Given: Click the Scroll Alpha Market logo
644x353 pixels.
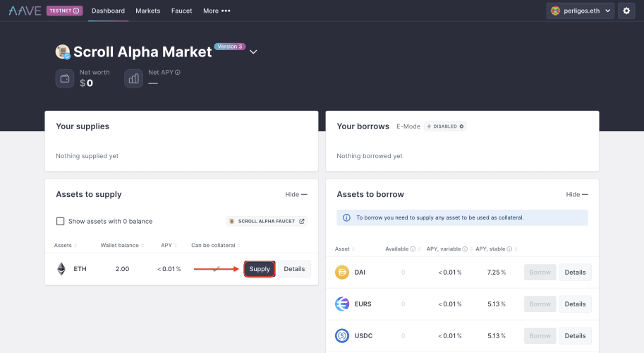Looking at the screenshot, I should (63, 52).
